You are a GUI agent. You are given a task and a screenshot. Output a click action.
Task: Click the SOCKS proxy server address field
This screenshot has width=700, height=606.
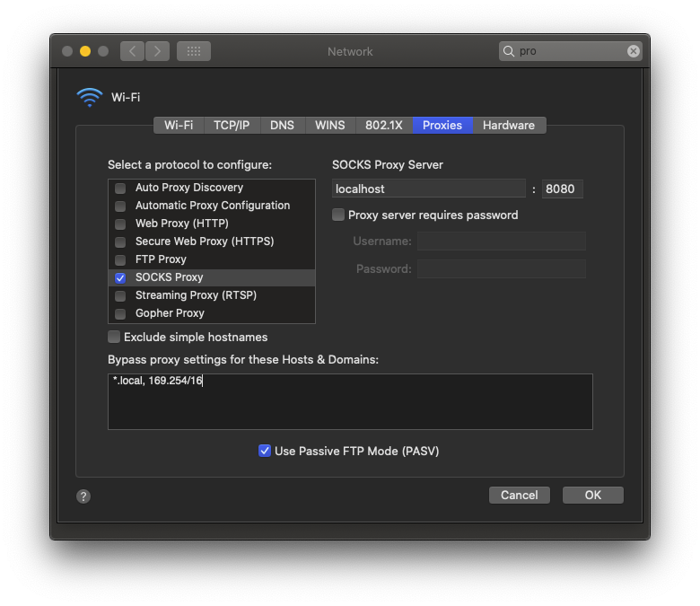pos(428,189)
